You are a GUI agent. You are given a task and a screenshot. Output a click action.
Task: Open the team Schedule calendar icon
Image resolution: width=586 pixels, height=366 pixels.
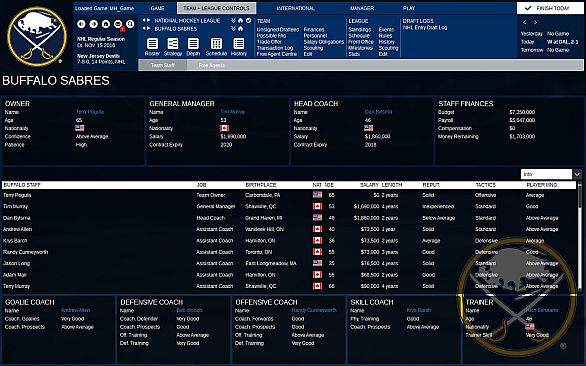click(x=216, y=47)
